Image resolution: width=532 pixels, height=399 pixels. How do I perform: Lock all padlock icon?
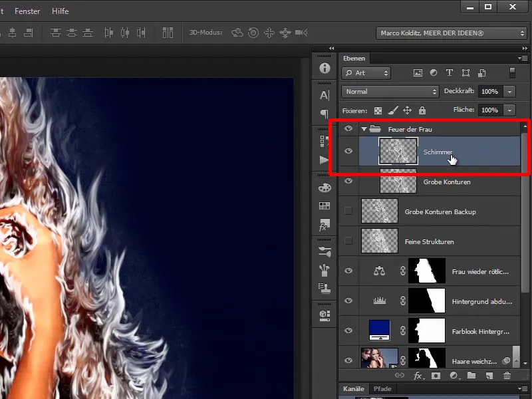422,110
